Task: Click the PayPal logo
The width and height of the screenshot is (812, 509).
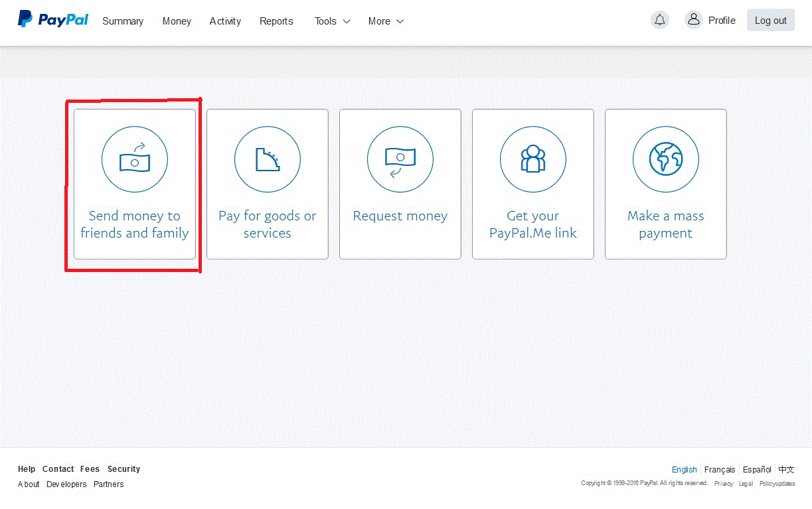Action: [53, 20]
